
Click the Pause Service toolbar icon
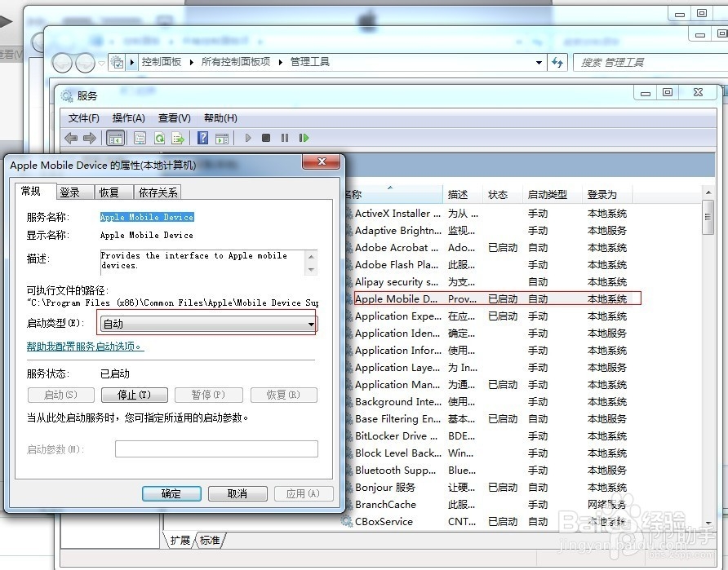coord(285,139)
